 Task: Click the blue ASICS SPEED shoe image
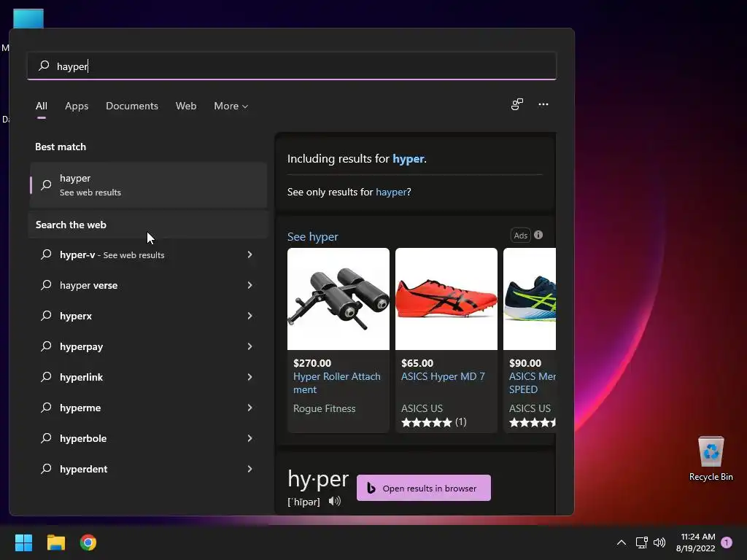[530, 299]
